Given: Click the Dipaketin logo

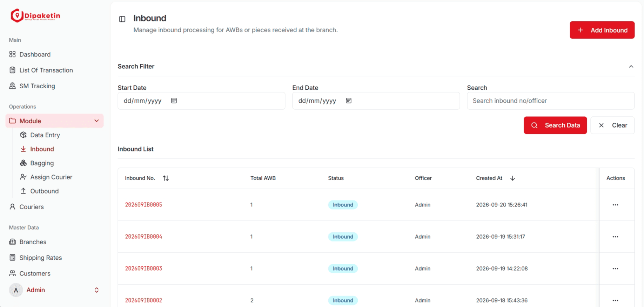Looking at the screenshot, I should (35, 15).
